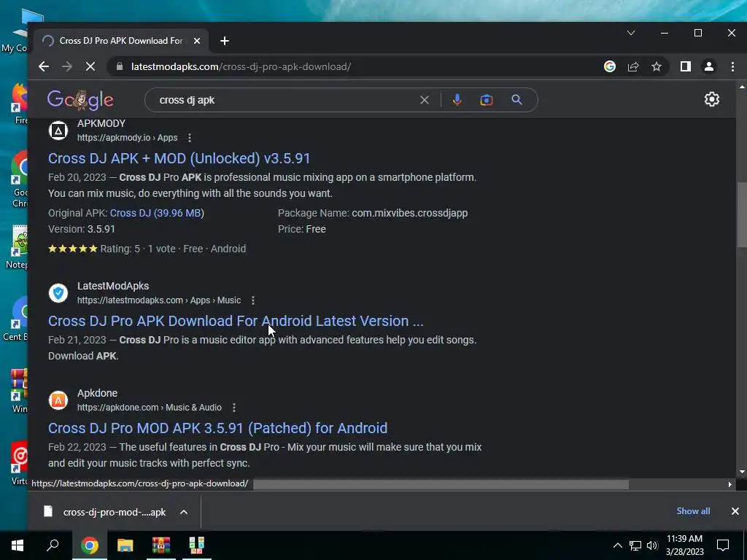Open Windows taskbar search

pos(53,545)
